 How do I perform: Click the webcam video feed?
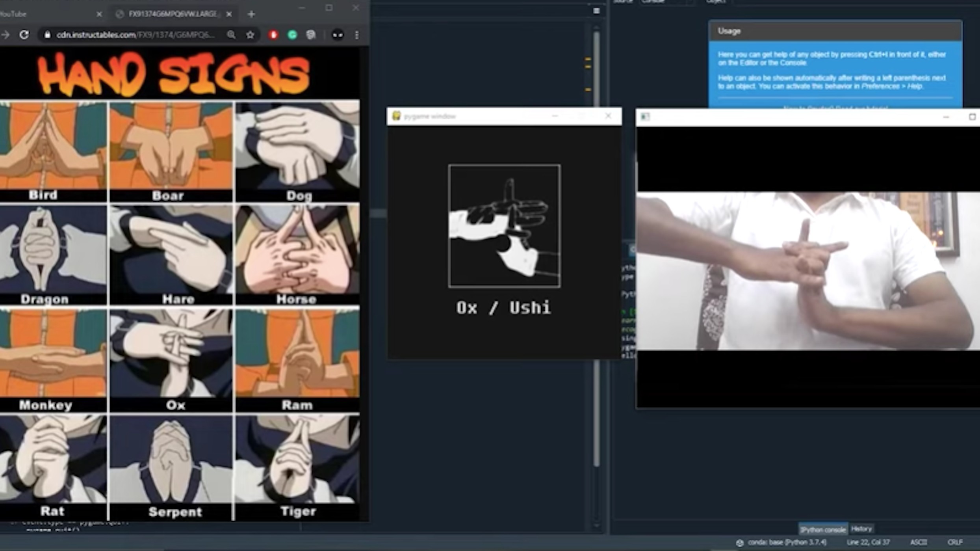pos(808,271)
